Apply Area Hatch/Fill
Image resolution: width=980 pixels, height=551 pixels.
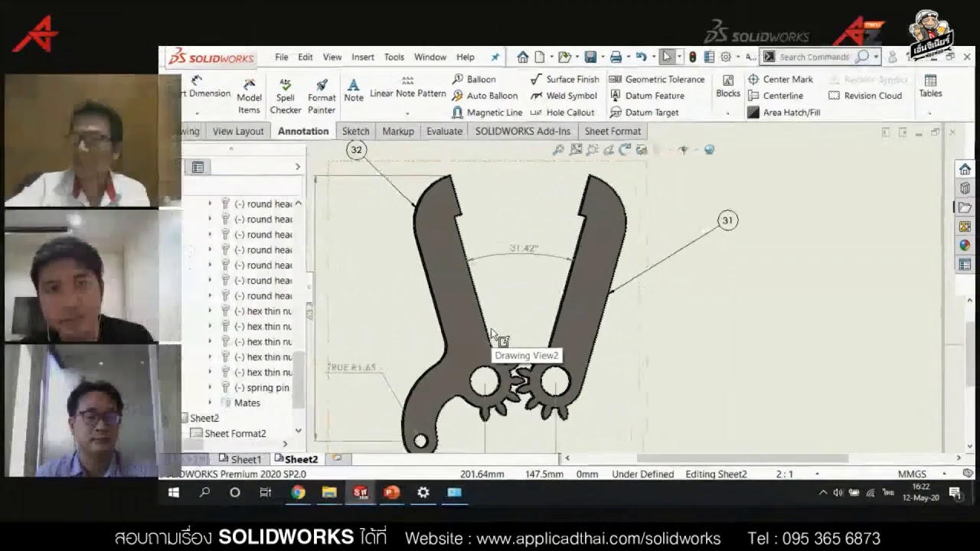pos(784,112)
